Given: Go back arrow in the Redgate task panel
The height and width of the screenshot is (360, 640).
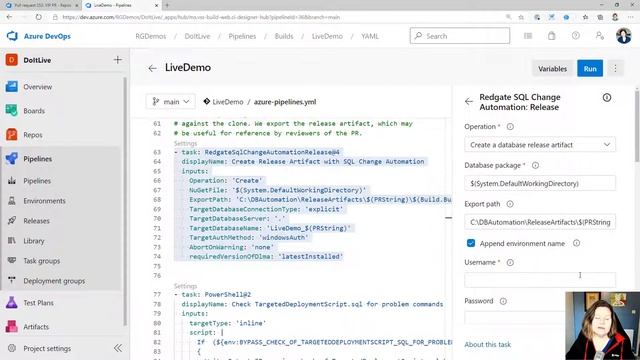Looking at the screenshot, I should pyautogui.click(x=469, y=102).
